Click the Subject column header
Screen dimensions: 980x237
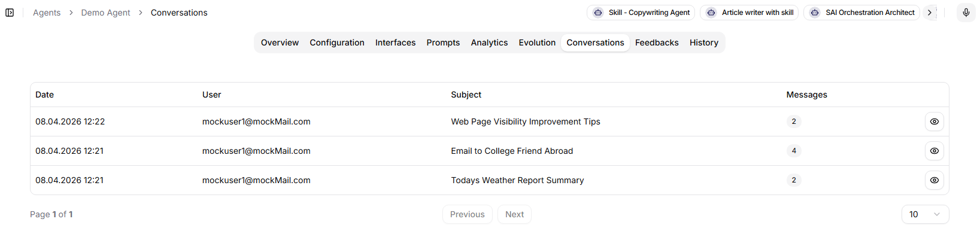tap(466, 95)
